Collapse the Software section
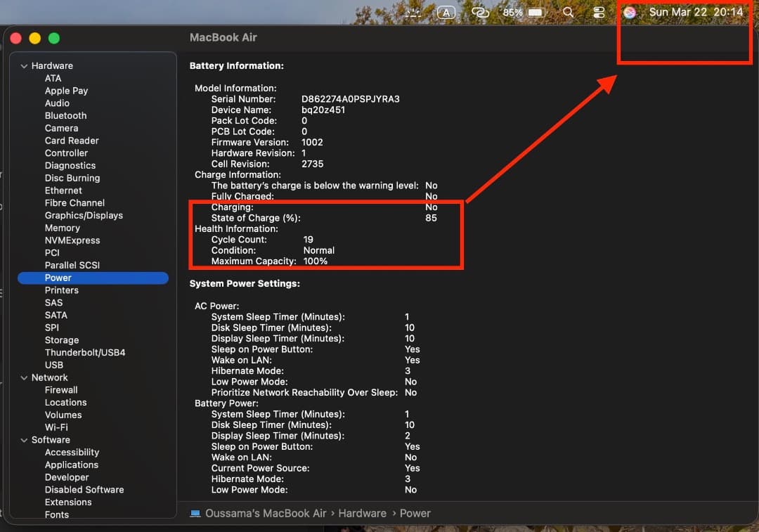 click(24, 440)
